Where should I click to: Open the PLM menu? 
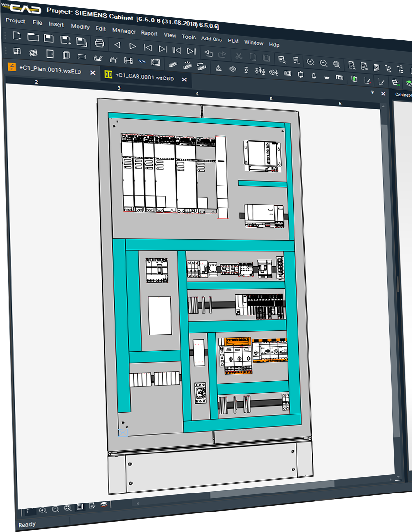coord(233,40)
